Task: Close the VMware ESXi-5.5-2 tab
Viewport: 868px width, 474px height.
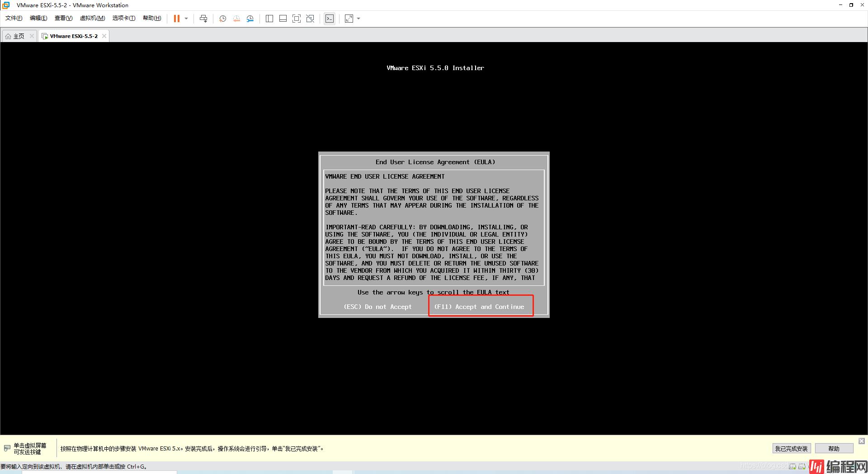Action: 104,36
